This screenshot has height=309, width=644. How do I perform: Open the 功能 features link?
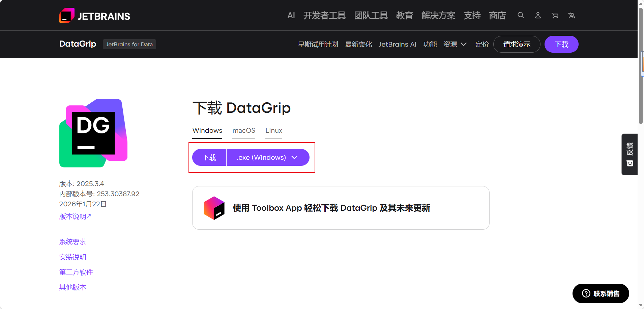(x=430, y=44)
